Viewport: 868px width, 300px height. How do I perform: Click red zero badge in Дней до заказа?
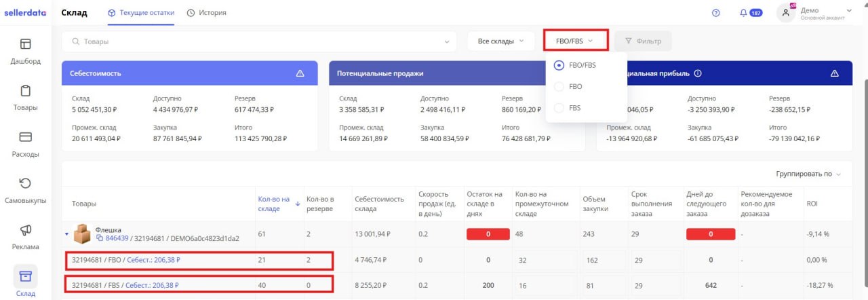[711, 234]
